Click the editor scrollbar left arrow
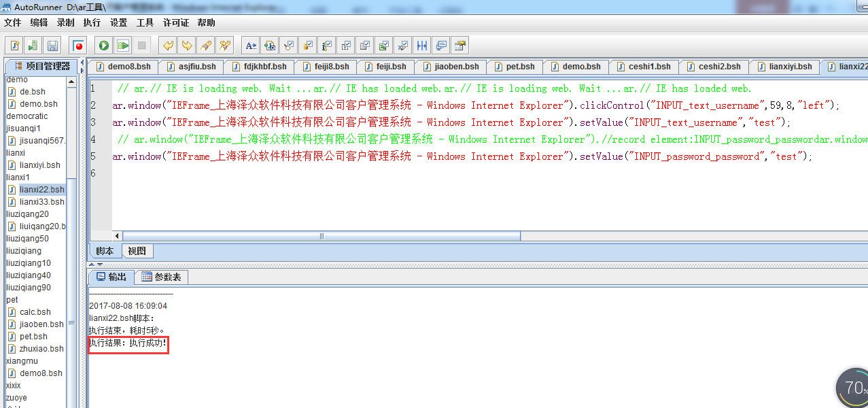Screen dimensions: 868x408 tap(117, 236)
